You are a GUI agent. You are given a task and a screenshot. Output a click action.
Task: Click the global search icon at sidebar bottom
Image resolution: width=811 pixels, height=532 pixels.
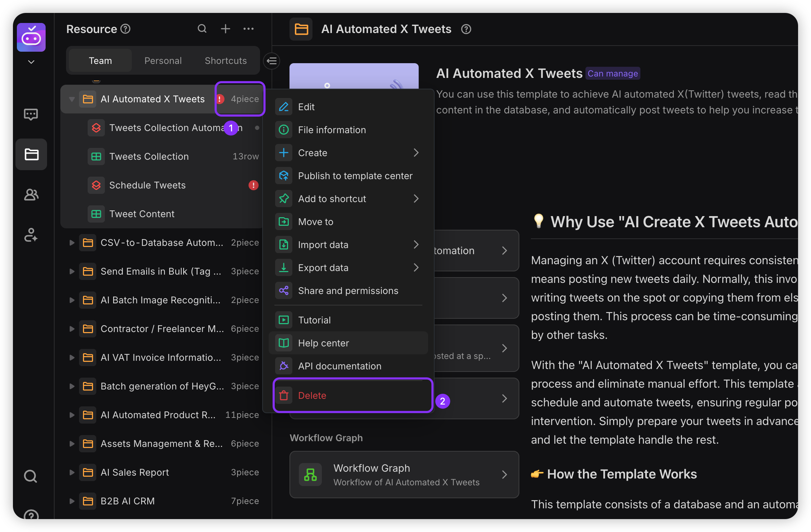[x=31, y=476]
